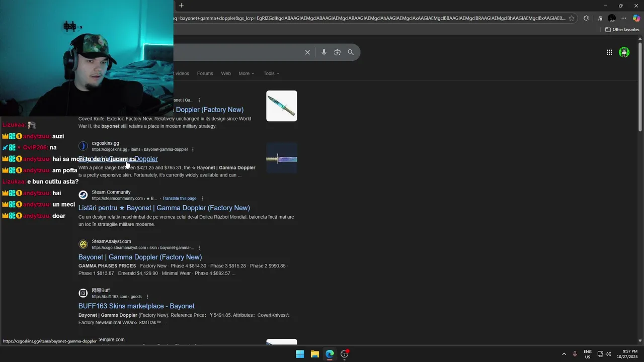
Task: Open the top result knife thumbnail
Action: tap(282, 106)
